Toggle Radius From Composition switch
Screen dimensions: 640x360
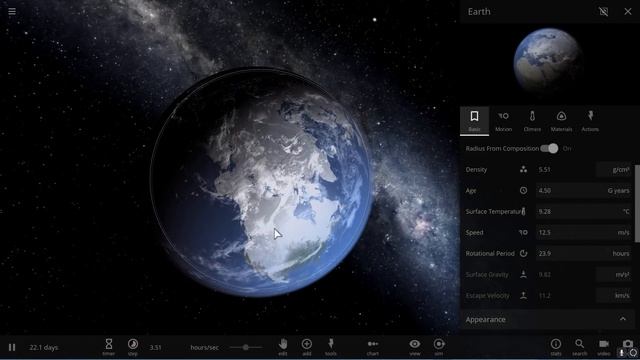[549, 149]
